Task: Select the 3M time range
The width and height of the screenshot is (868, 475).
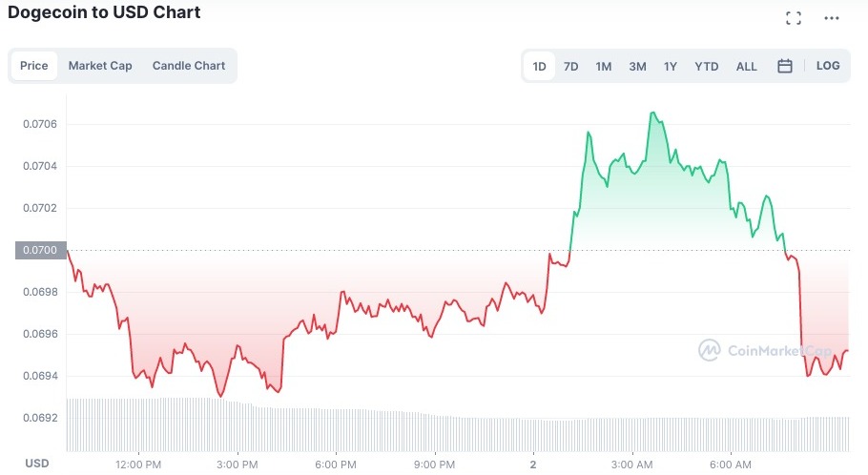Action: pos(637,66)
